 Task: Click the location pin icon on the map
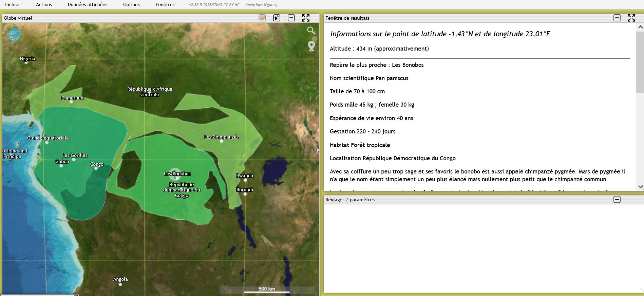(311, 46)
